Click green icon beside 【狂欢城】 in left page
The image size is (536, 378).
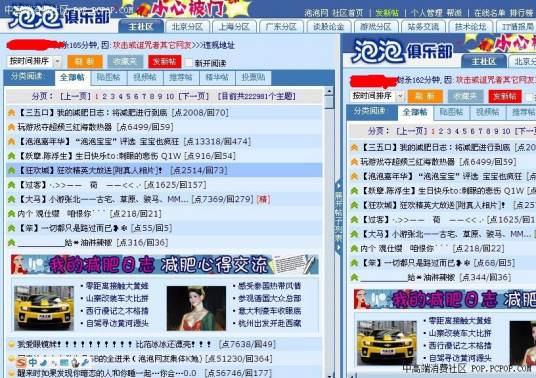(12, 170)
